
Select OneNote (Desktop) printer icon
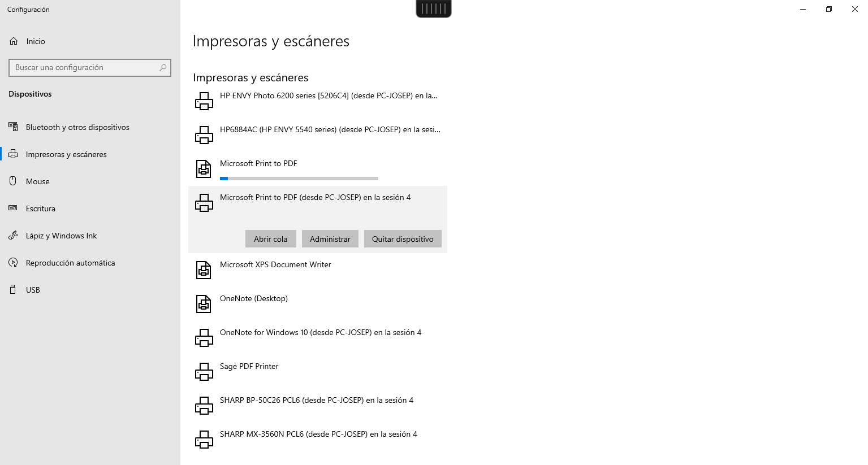click(x=204, y=304)
